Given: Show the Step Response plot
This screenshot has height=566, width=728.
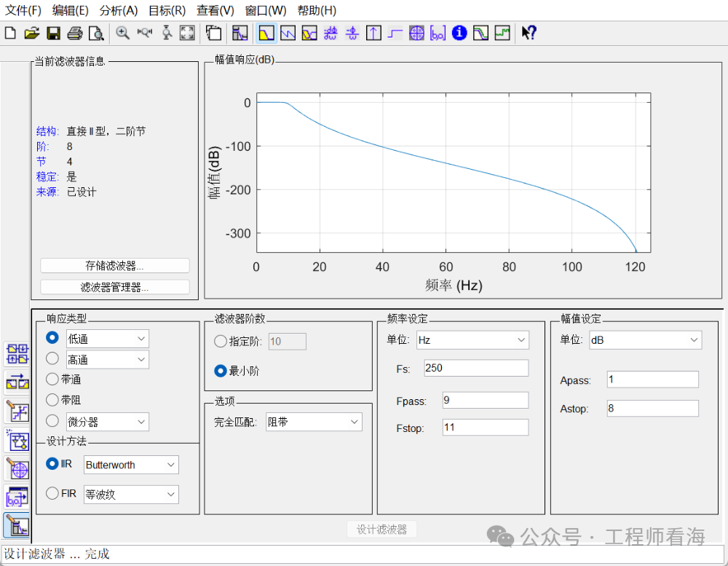Looking at the screenshot, I should point(395,33).
